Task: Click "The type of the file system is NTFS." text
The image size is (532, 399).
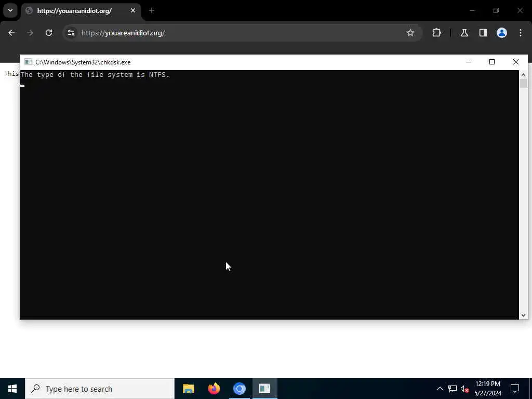Action: 95,75
